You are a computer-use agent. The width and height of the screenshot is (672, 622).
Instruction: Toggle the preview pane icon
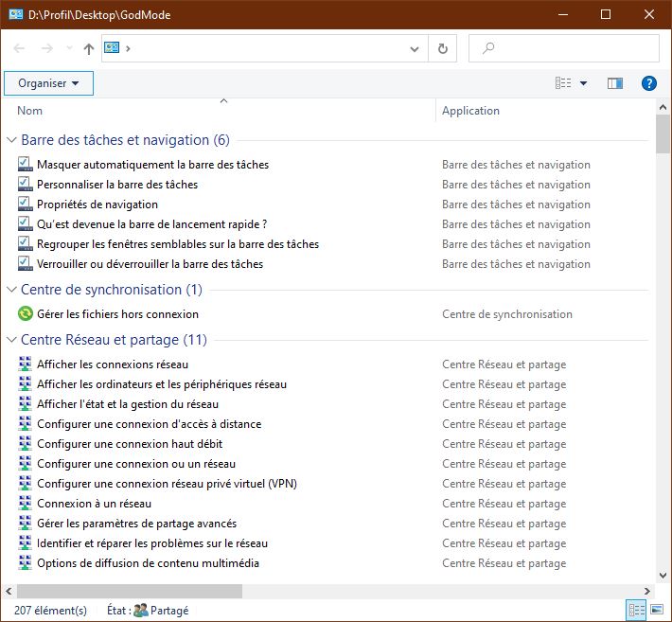[x=615, y=83]
